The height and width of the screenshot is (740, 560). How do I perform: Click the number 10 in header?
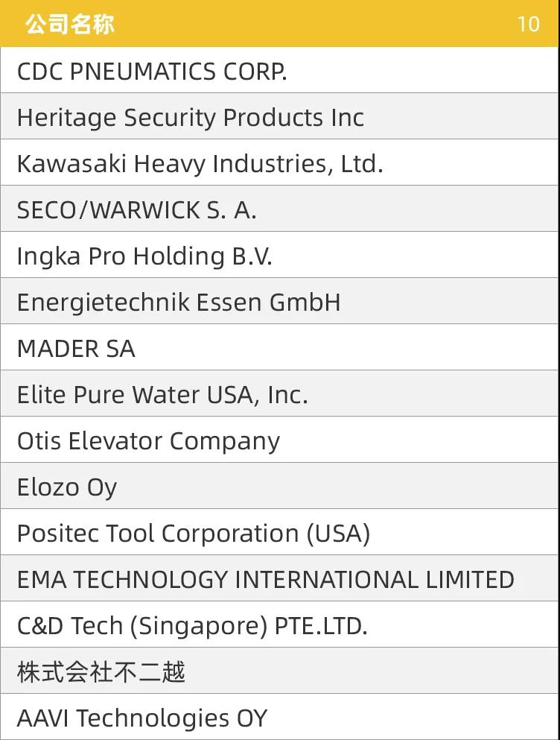[528, 24]
